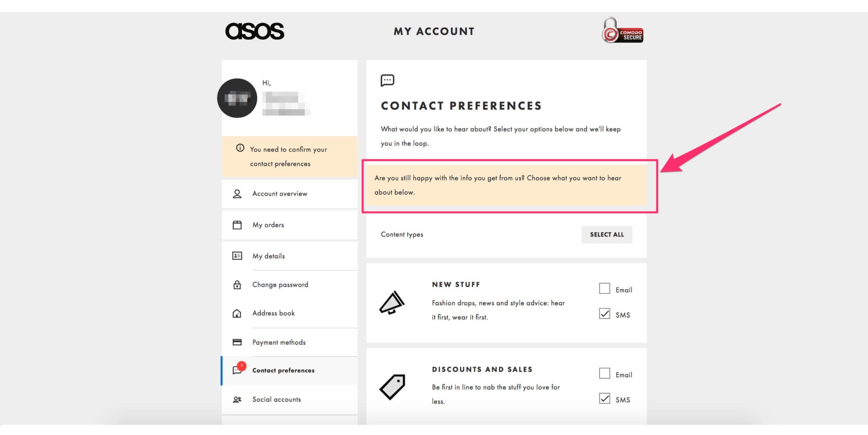Disable SMS updates for New Stuff
Screen dimensions: 868x435
click(x=604, y=313)
